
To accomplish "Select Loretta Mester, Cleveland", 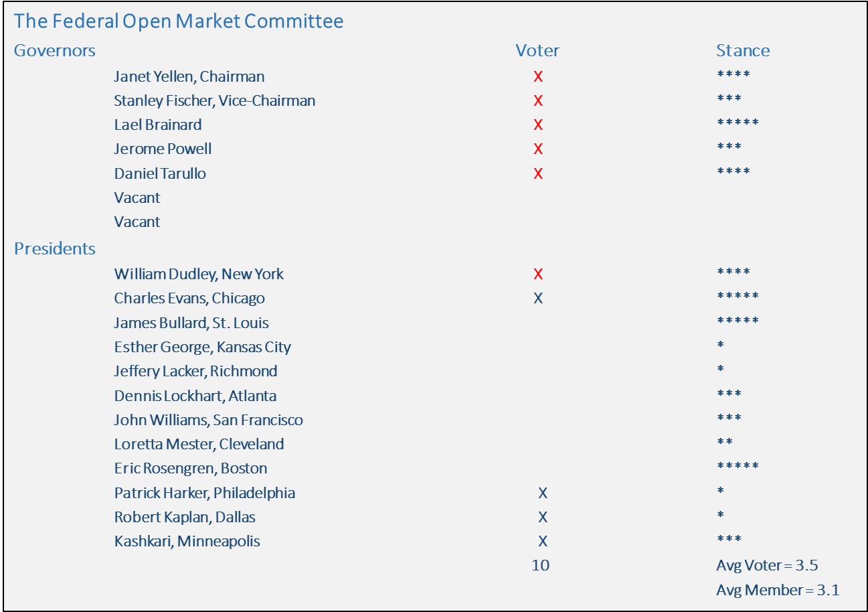I will click(x=199, y=445).
